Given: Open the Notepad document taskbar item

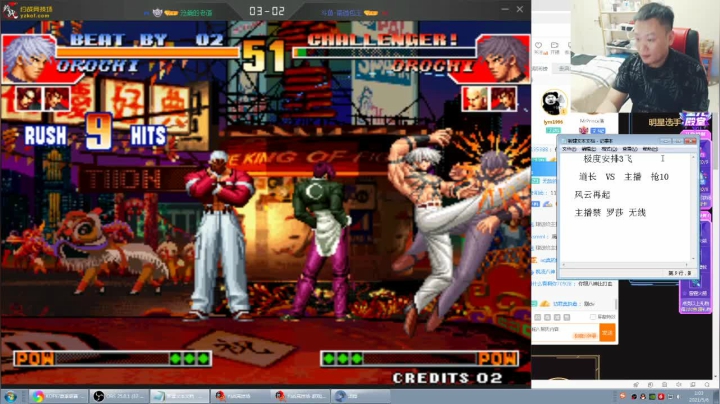Looking at the screenshot, I should click(180, 396).
